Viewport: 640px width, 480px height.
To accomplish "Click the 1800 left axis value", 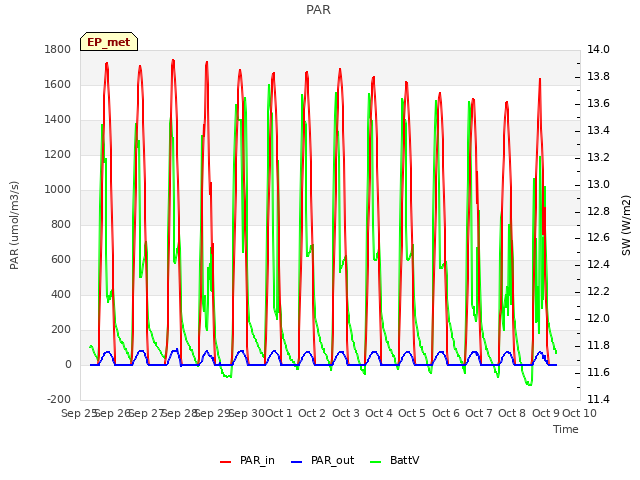I will [x=58, y=50].
